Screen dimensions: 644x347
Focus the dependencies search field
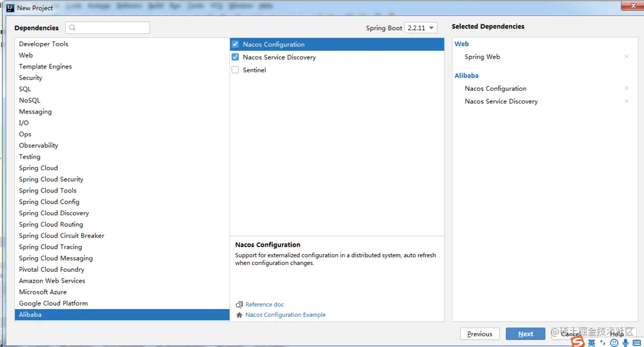point(108,27)
